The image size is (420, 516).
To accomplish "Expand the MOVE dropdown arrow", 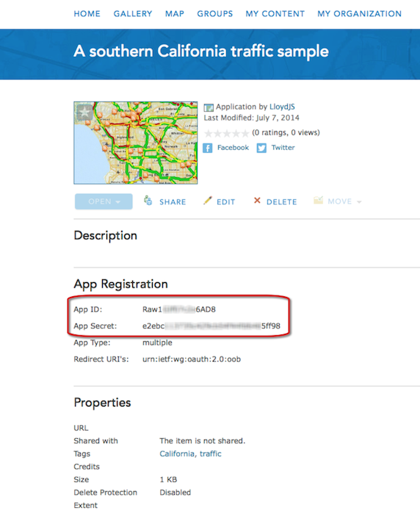I will 359,202.
